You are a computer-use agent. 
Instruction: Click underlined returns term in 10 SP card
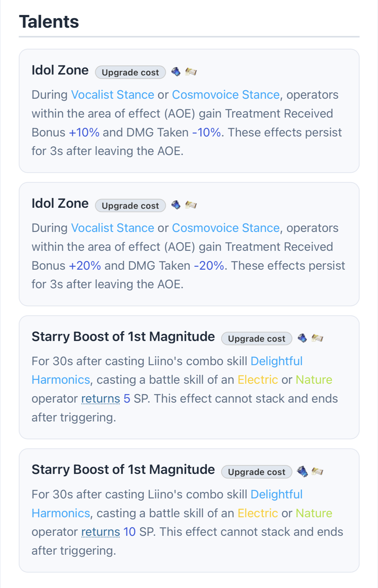click(x=101, y=532)
